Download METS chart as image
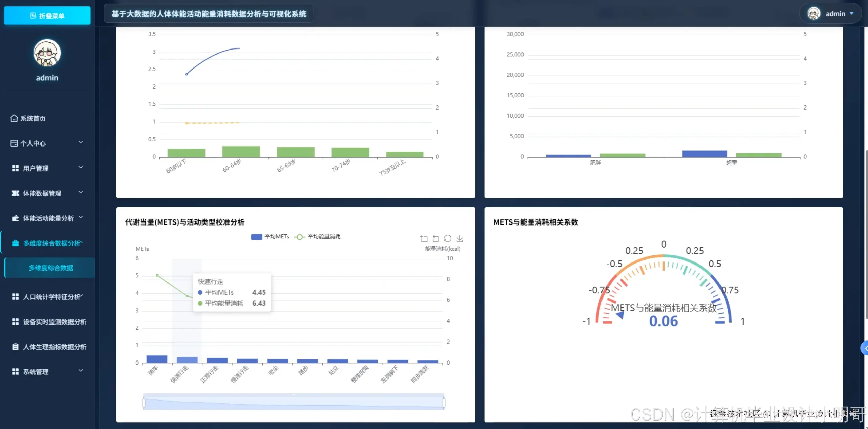868x429 pixels. point(460,239)
